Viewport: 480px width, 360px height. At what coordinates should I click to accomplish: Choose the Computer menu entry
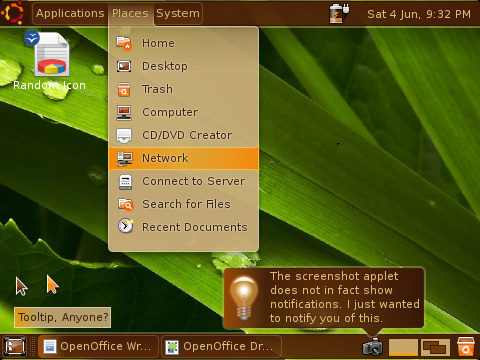(x=184, y=112)
